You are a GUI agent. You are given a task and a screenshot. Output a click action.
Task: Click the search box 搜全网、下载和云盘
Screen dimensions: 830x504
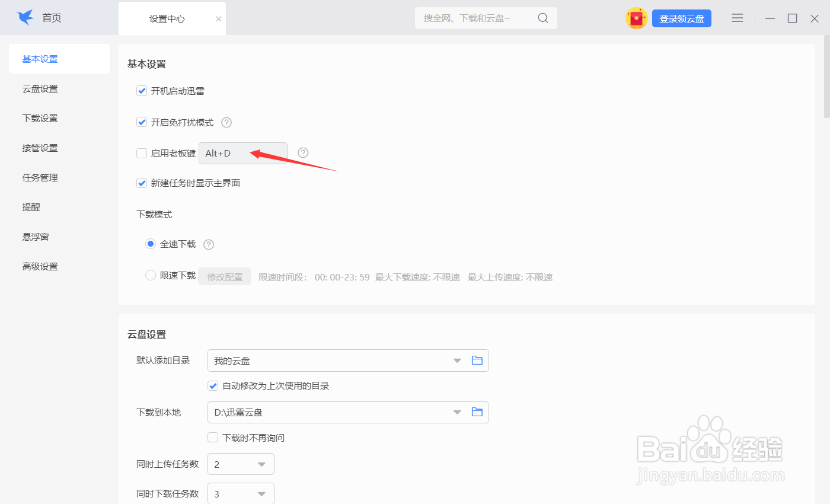[486, 18]
